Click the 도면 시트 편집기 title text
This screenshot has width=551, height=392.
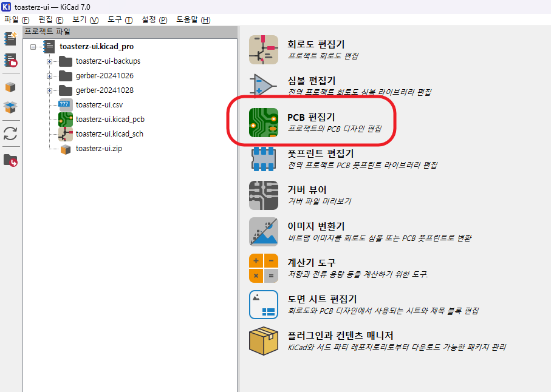[322, 299]
